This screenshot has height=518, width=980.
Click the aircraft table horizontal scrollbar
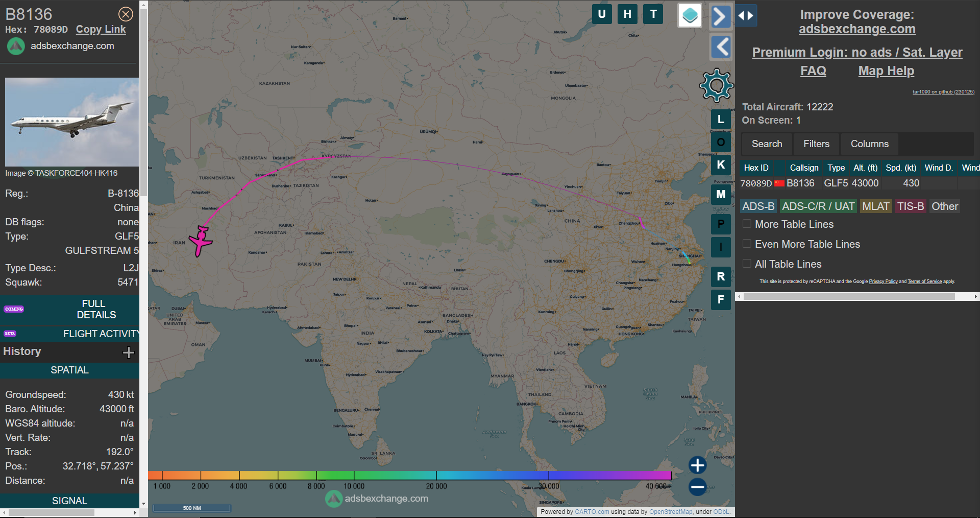(849, 296)
